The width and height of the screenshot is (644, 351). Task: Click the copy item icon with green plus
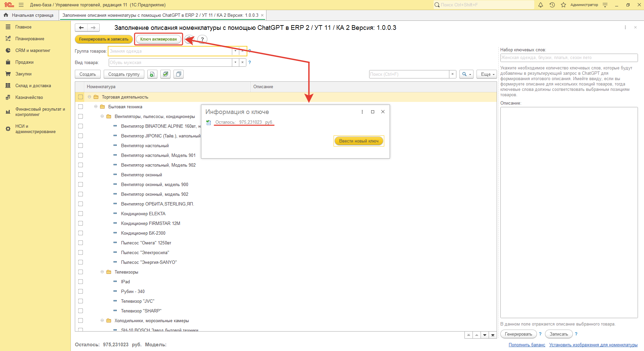[152, 74]
